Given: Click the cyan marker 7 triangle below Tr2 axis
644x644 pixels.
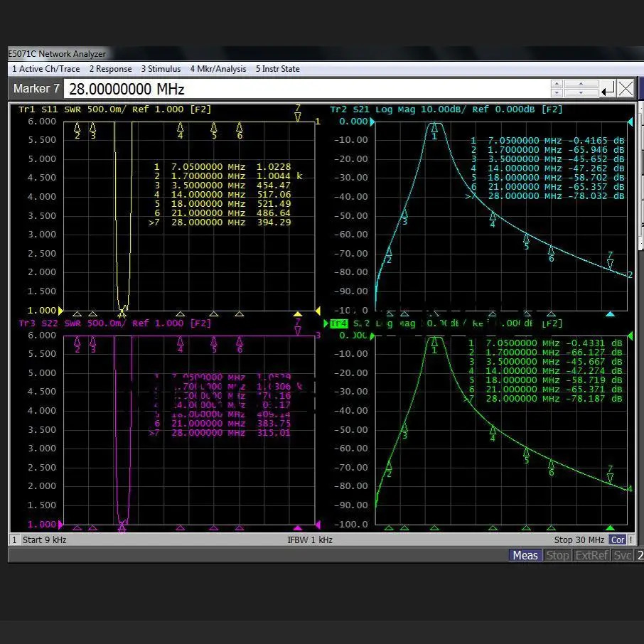Looking at the screenshot, I should click(610, 314).
